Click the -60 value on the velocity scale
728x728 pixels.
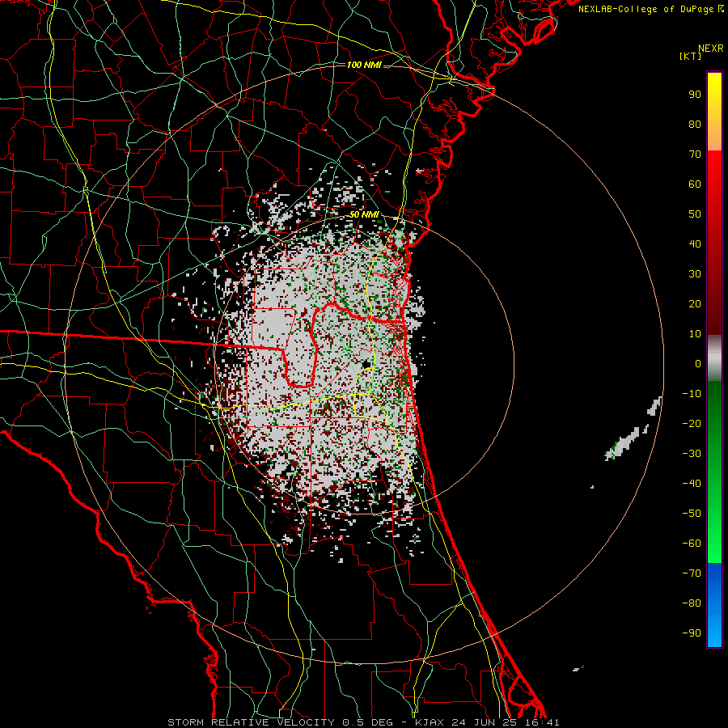tap(692, 544)
